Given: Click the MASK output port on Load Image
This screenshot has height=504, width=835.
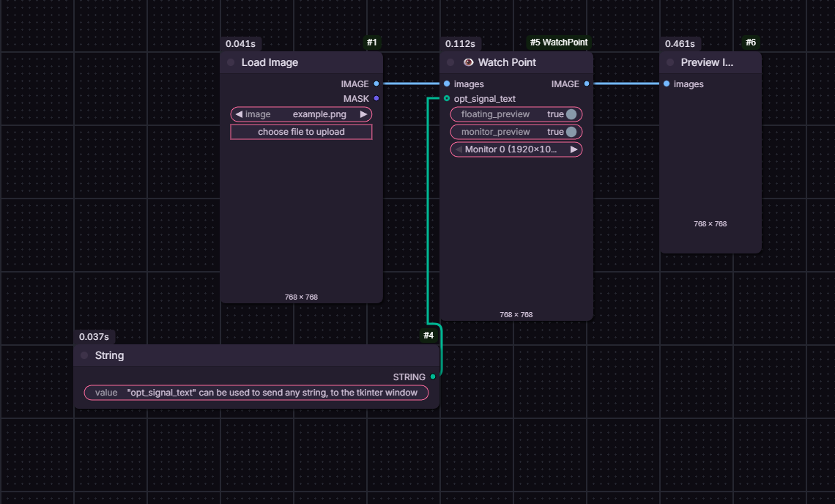Looking at the screenshot, I should [376, 99].
